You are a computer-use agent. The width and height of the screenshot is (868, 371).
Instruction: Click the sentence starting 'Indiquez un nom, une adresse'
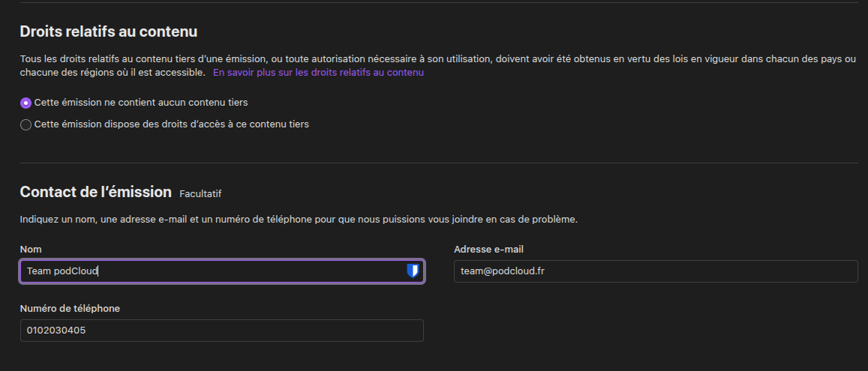tap(299, 220)
